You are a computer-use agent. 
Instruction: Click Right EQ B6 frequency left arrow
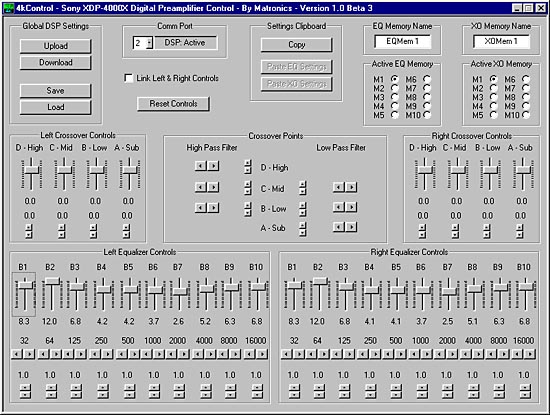pos(414,354)
